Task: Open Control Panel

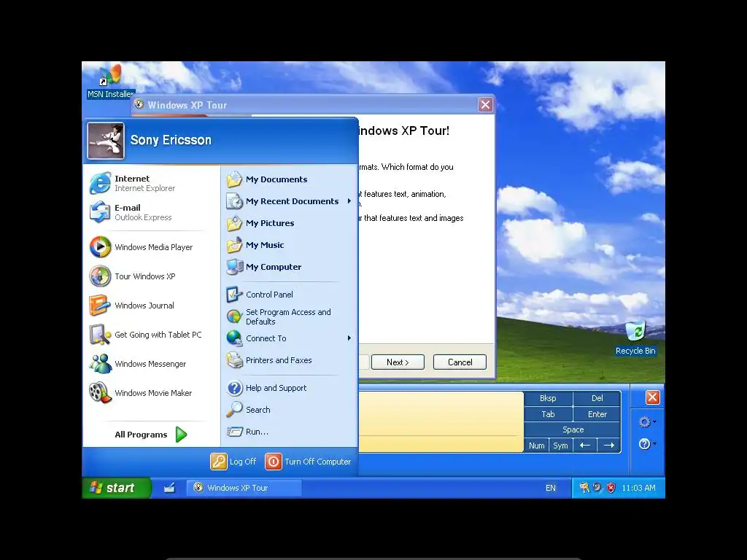Action: tap(289, 295)
